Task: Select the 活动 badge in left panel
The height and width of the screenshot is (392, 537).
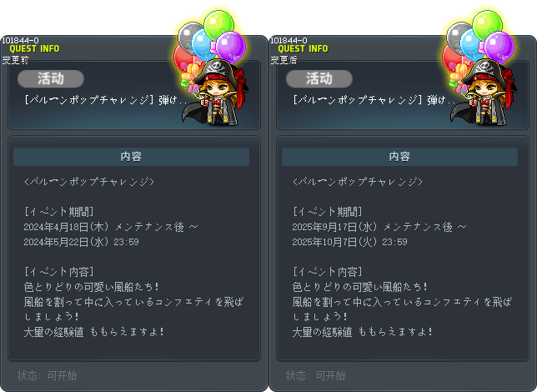Action: click(51, 78)
